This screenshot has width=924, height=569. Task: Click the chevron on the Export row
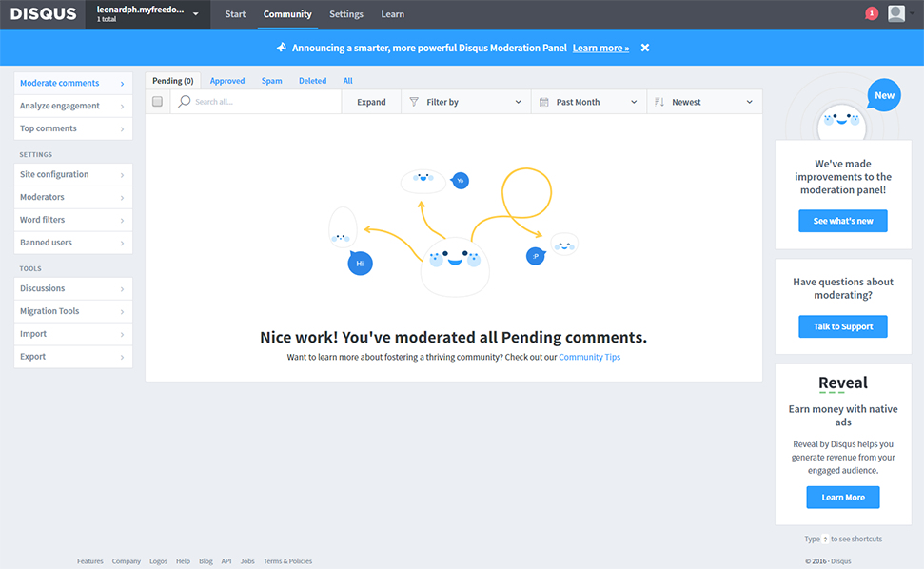click(122, 357)
